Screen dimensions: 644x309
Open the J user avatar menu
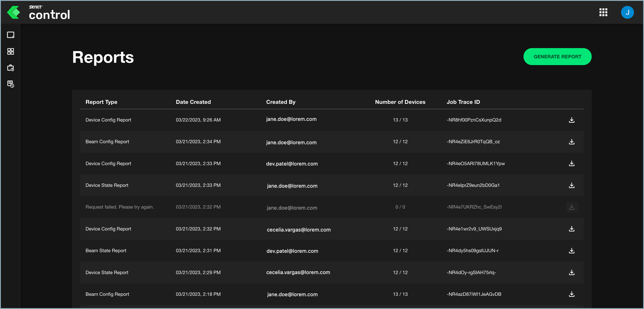pos(627,12)
